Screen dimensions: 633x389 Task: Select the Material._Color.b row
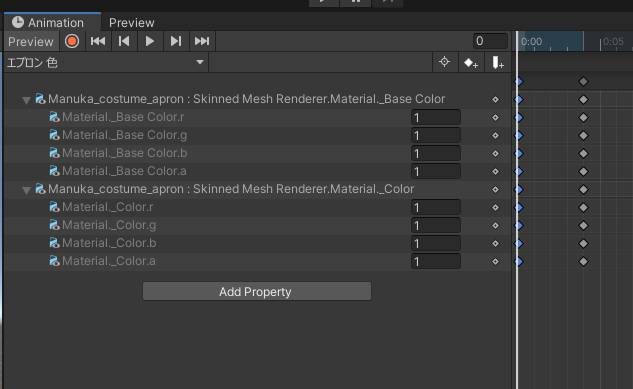(256, 243)
